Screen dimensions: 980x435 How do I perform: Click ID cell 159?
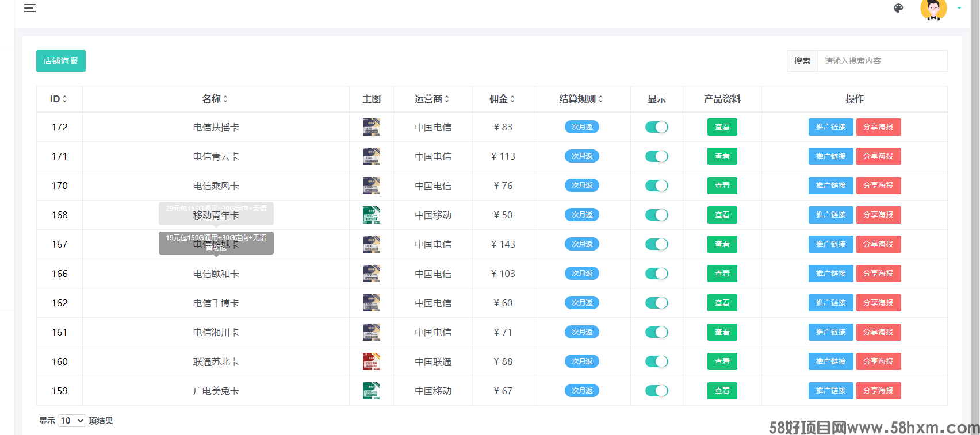tap(60, 391)
